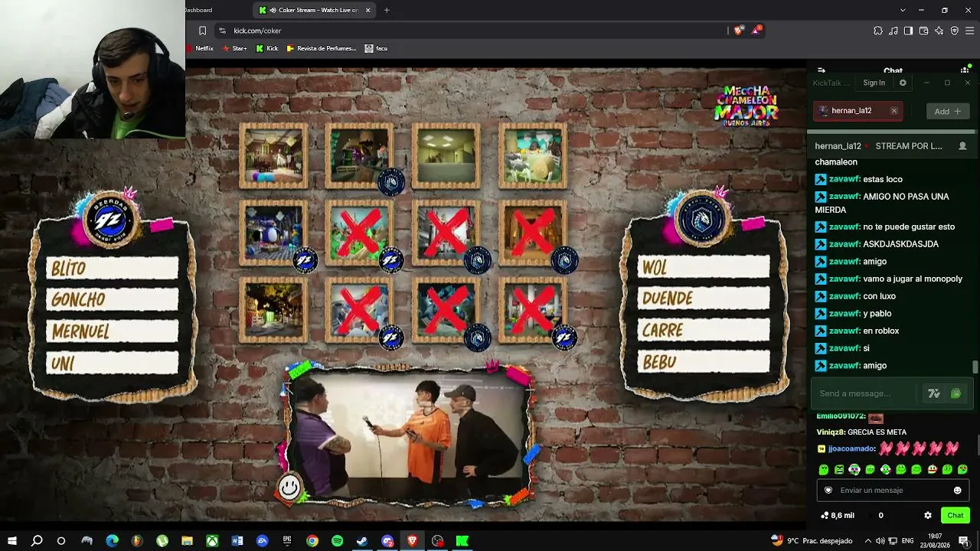Open Xbox app from the taskbar

click(212, 541)
